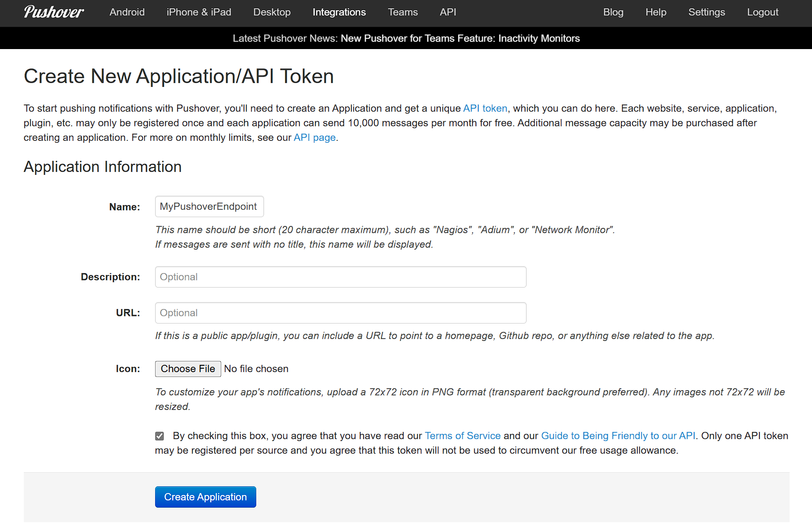This screenshot has height=530, width=812.
Task: Open API in the navigation bar
Action: (448, 12)
